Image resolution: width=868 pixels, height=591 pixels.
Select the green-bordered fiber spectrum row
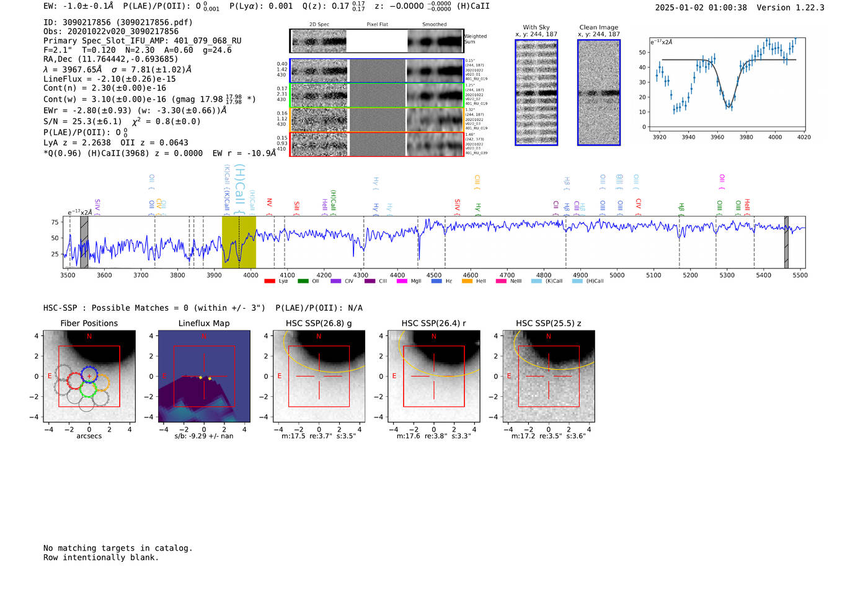(376, 95)
